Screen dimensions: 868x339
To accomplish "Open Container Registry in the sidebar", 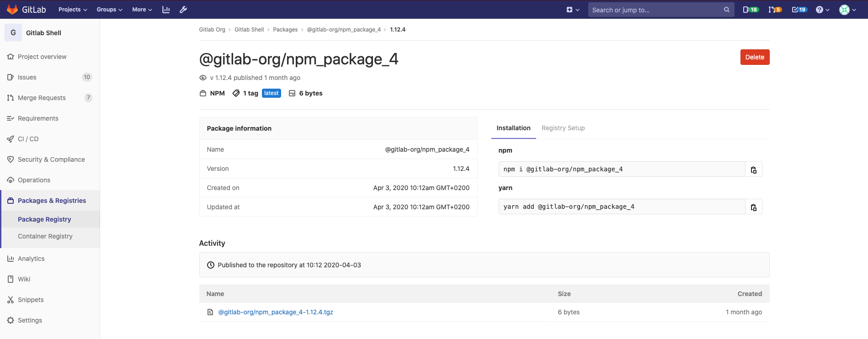I will pos(45,236).
